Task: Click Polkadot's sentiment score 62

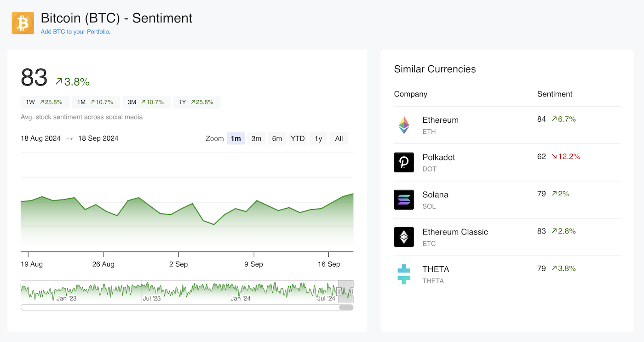Action: [541, 156]
